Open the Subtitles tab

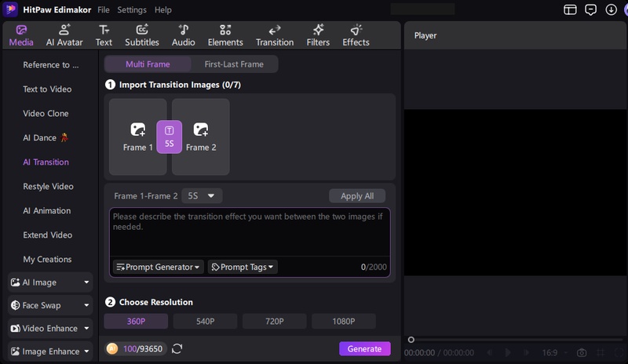[x=142, y=35]
